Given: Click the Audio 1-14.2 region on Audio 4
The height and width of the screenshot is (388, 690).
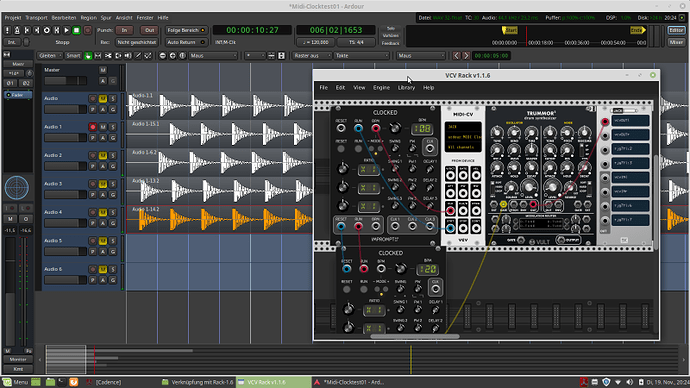Looking at the screenshot, I should tap(220, 219).
